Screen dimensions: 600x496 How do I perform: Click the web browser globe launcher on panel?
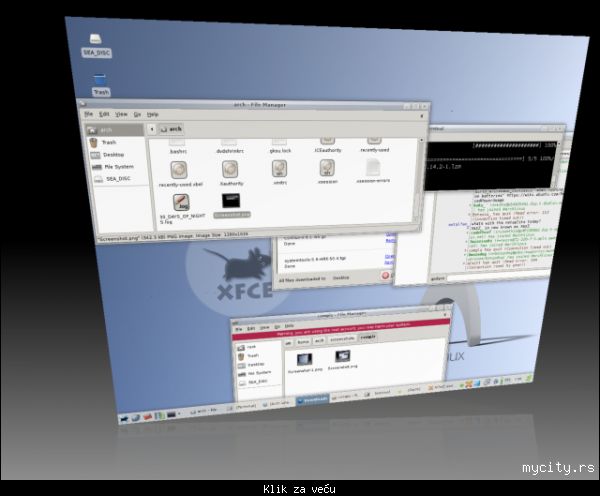tap(135, 418)
